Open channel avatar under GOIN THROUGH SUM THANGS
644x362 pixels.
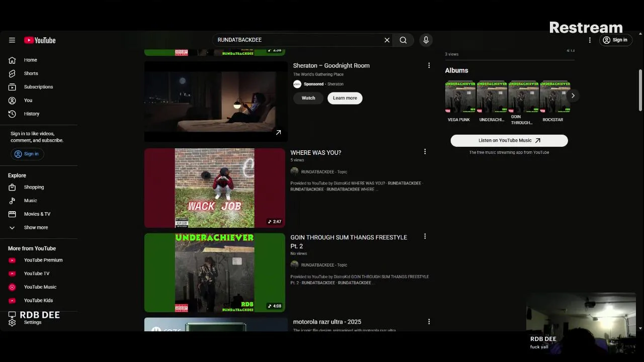(295, 265)
